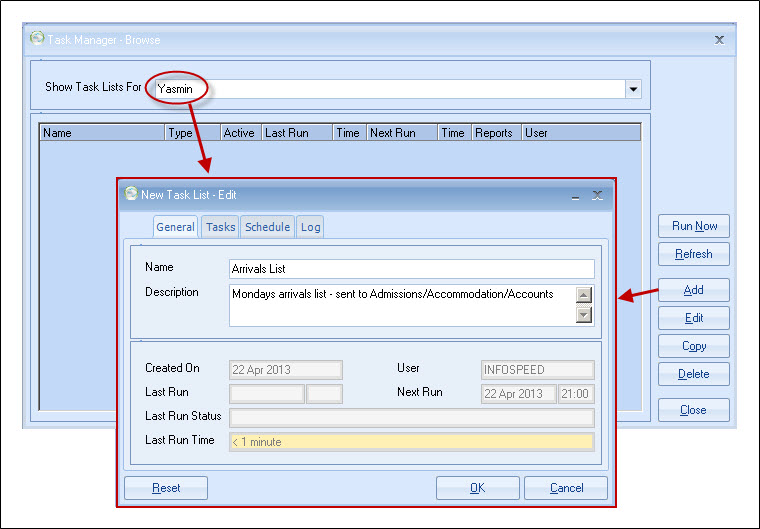The width and height of the screenshot is (760, 529).
Task: Open the Show Task Lists For dropdown
Action: pos(633,89)
